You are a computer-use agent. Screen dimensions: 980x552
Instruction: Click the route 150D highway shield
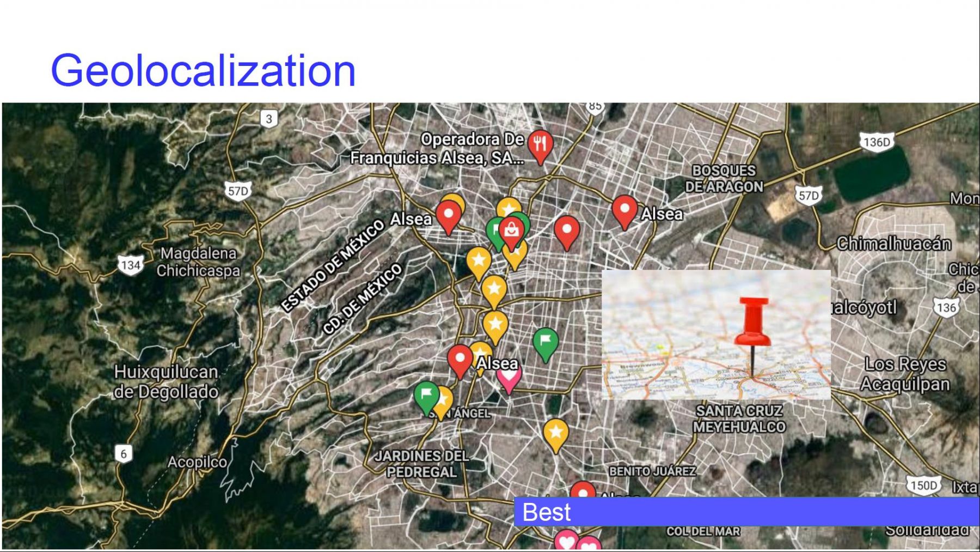tap(923, 485)
